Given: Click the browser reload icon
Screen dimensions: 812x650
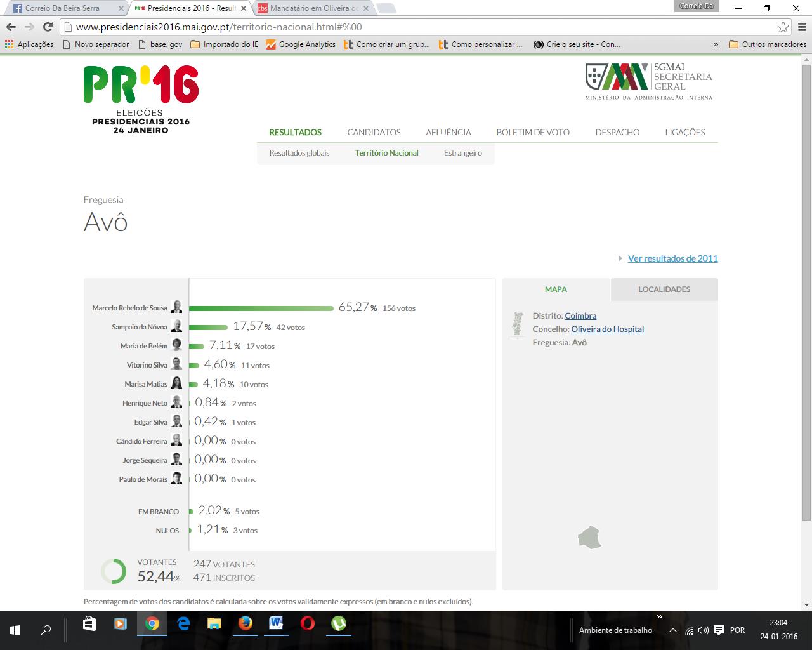Looking at the screenshot, I should coord(48,27).
